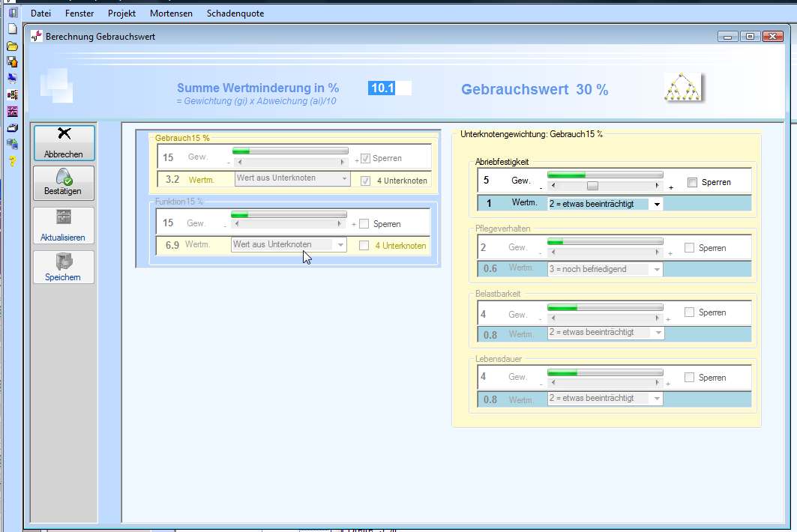This screenshot has width=797, height=532.
Task: Click the yellow open folder icon
Action: coord(12,46)
